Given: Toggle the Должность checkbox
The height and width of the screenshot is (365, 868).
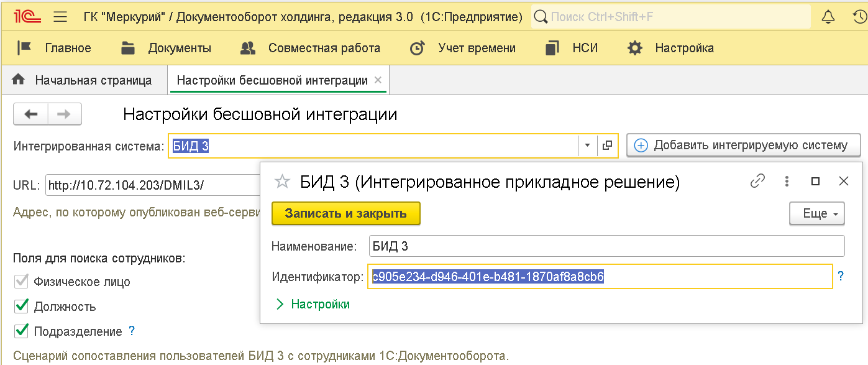Looking at the screenshot, I should tap(22, 306).
